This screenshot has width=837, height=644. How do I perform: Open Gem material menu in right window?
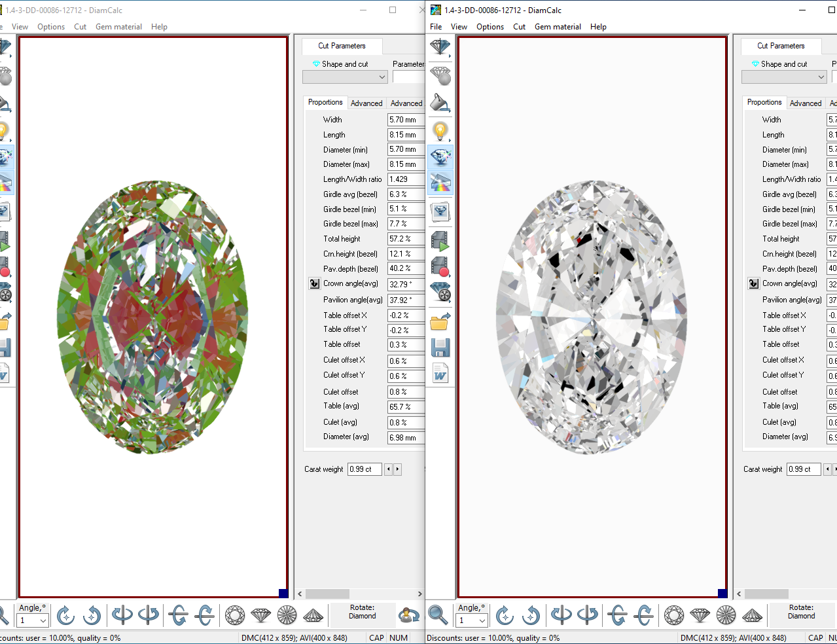tap(558, 27)
